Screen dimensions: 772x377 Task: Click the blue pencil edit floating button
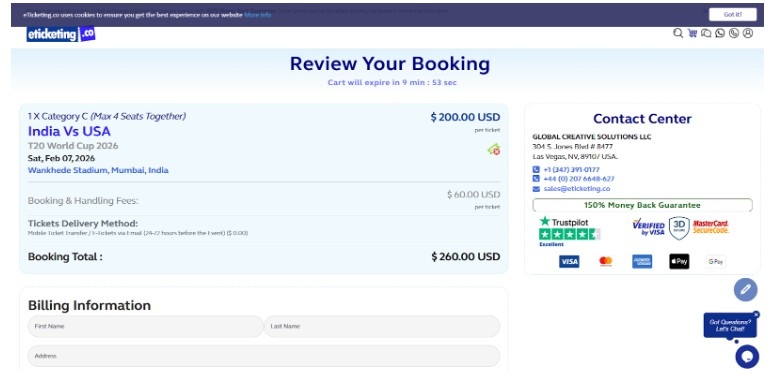click(745, 289)
